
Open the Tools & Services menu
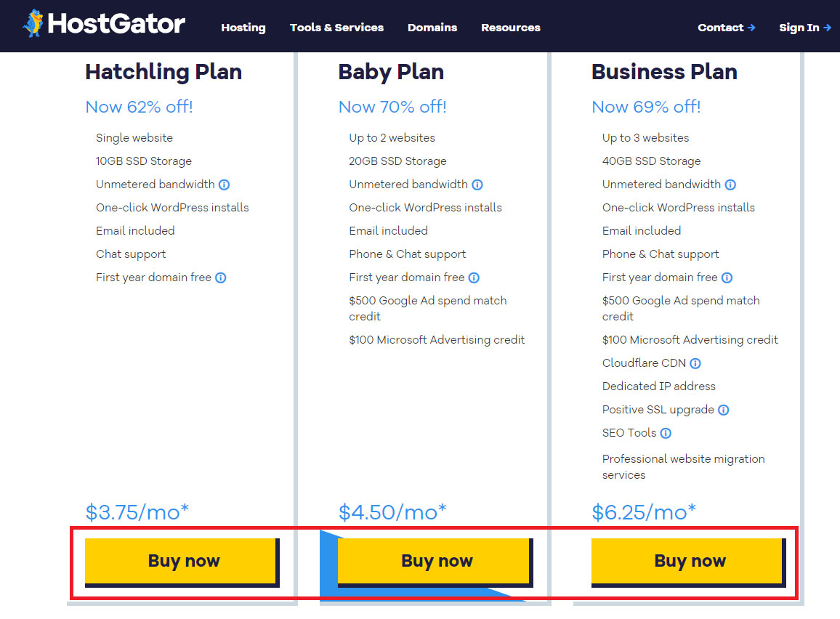[336, 28]
